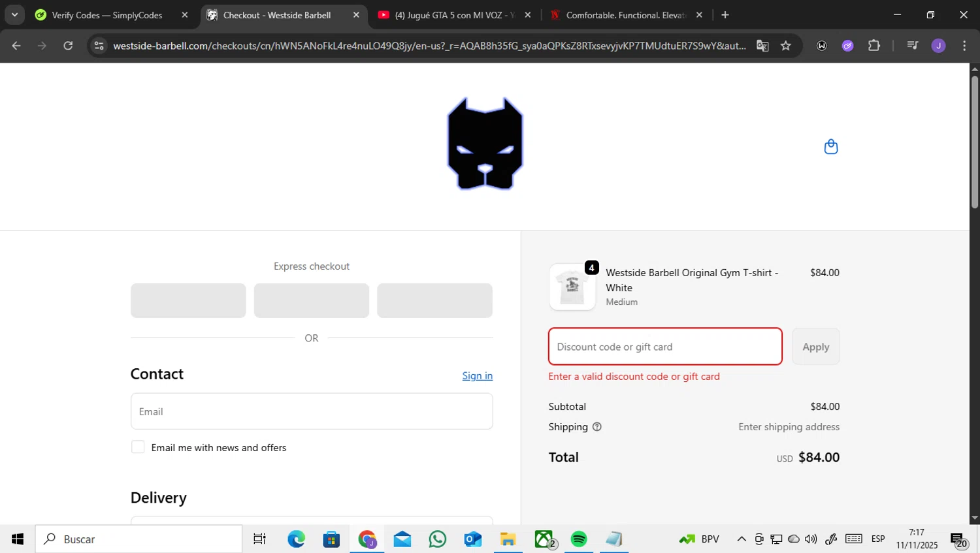980x553 pixels.
Task: Click the Total amount $84.00
Action: coord(819,458)
